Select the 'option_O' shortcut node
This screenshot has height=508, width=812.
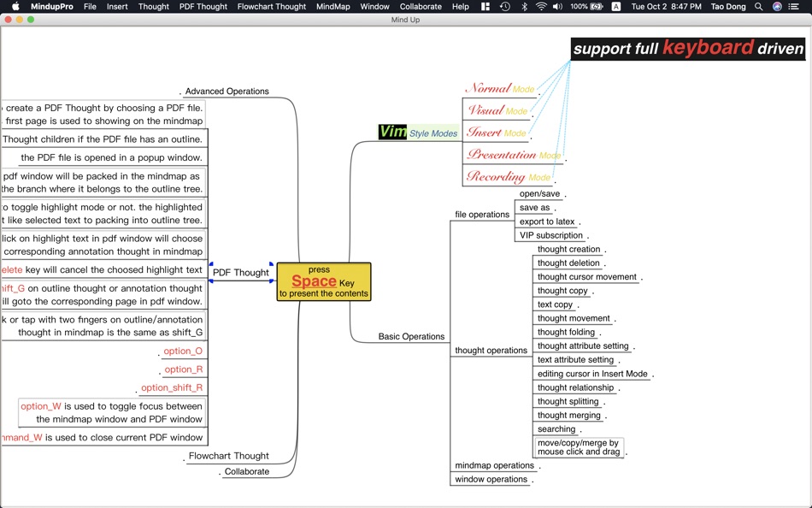point(183,351)
